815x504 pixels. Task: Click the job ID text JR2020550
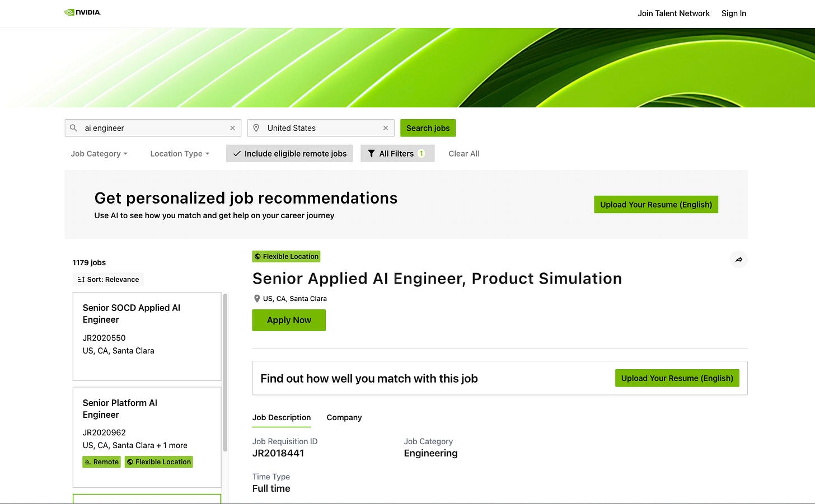click(x=104, y=338)
